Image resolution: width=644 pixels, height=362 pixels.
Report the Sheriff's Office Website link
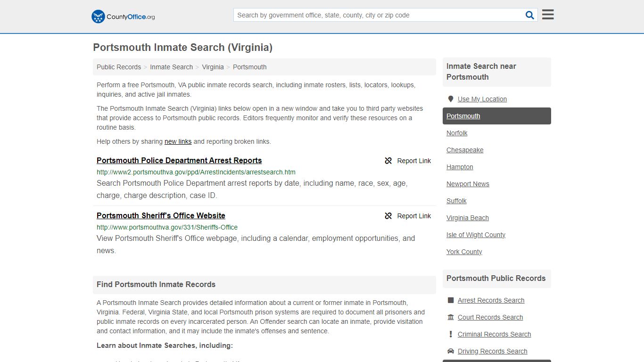coord(408,216)
